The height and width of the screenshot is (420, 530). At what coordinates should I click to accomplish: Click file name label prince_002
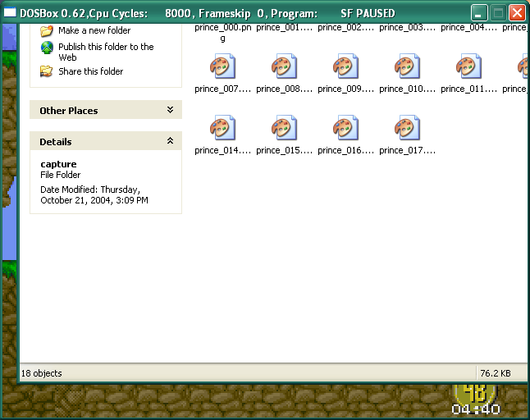tap(345, 27)
